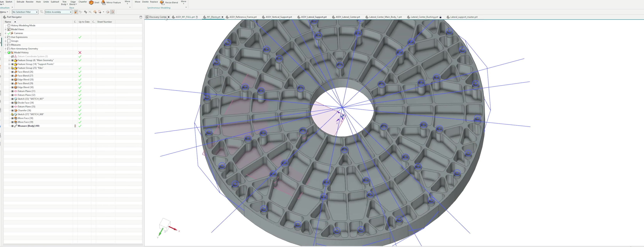Toggle visibility of Chamfer (36)
This screenshot has height=247, width=644.
click(x=12, y=110)
